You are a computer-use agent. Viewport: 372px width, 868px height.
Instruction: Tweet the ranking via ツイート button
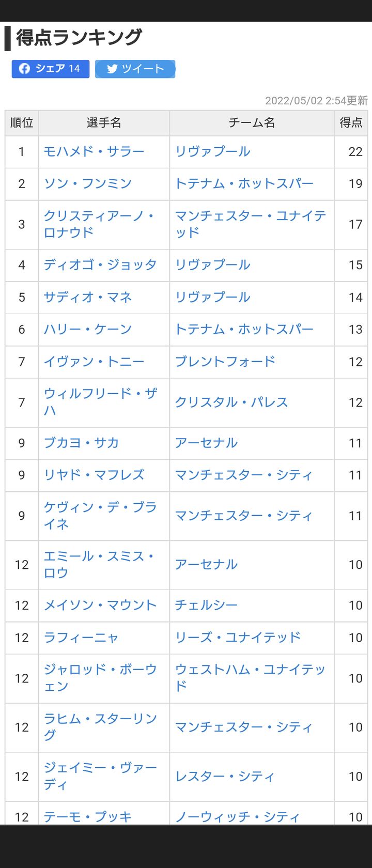pyautogui.click(x=135, y=69)
